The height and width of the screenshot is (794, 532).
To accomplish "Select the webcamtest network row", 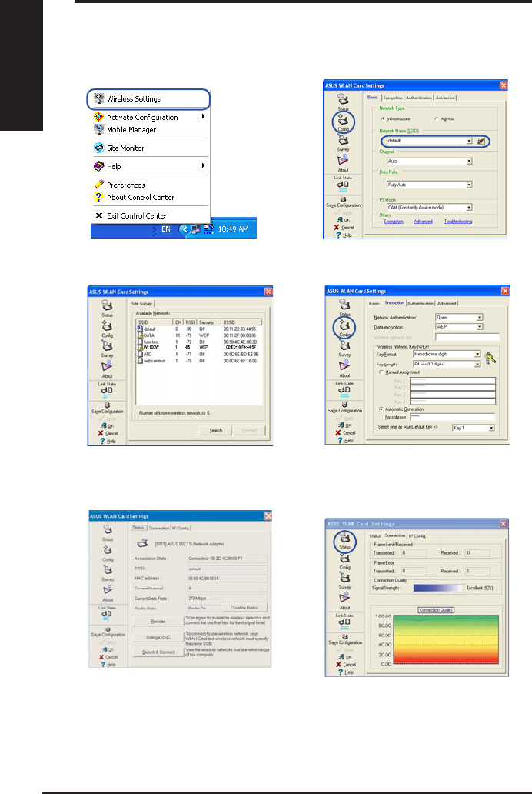I will point(199,361).
